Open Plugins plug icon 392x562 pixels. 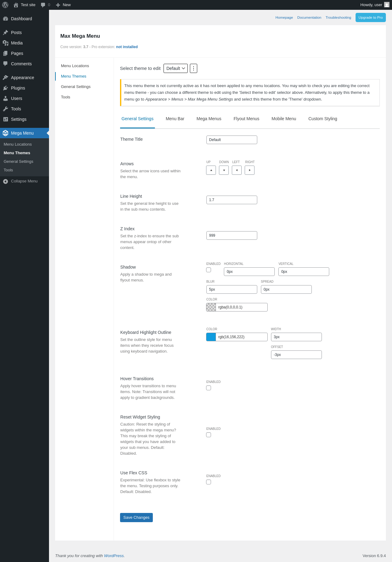[6, 88]
